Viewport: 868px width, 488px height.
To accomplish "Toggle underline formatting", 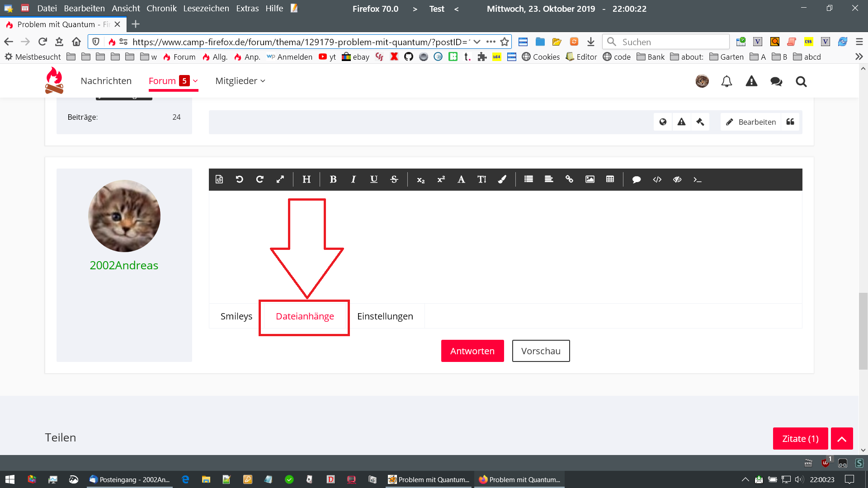I will (373, 179).
